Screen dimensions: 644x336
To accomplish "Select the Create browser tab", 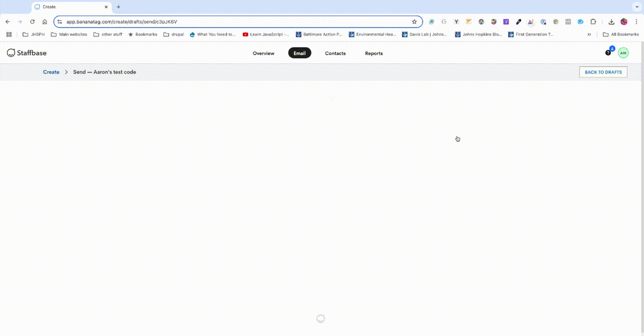I will click(x=72, y=7).
